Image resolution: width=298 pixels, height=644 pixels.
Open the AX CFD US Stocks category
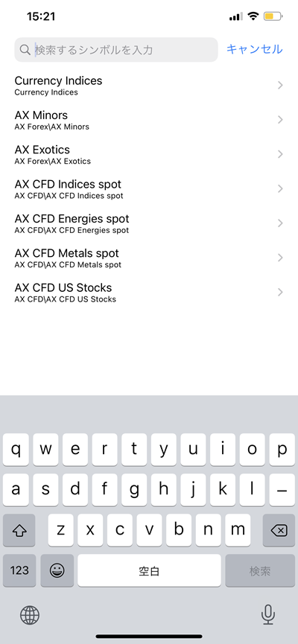click(149, 293)
